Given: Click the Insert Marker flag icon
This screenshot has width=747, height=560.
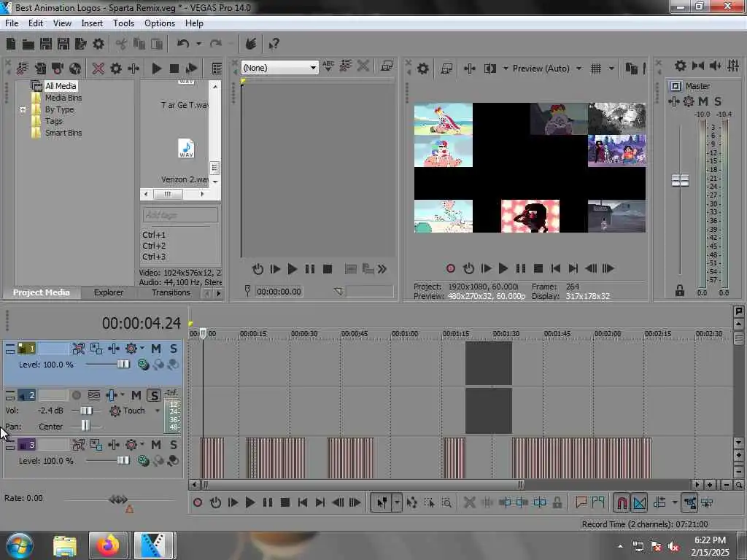Looking at the screenshot, I should [x=581, y=502].
